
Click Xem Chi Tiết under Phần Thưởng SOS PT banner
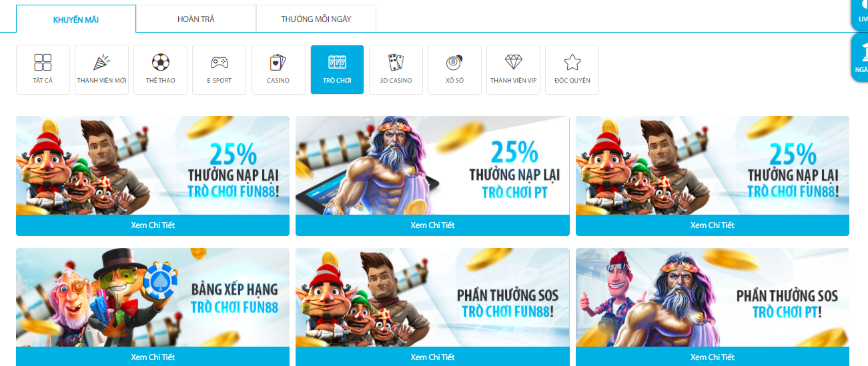713,357
